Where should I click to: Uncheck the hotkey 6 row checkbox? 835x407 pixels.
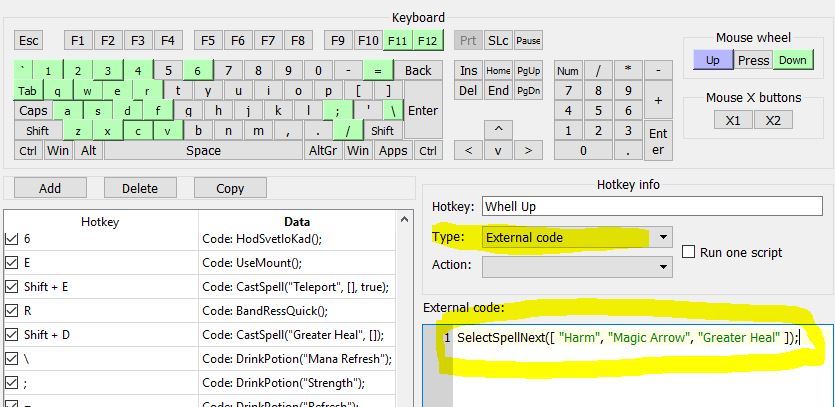point(12,239)
